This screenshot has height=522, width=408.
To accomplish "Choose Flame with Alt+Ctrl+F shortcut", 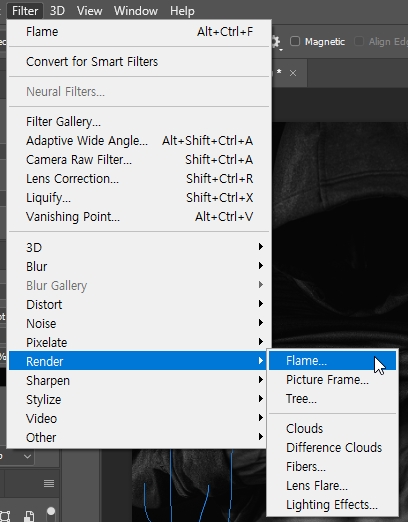I will [x=139, y=32].
